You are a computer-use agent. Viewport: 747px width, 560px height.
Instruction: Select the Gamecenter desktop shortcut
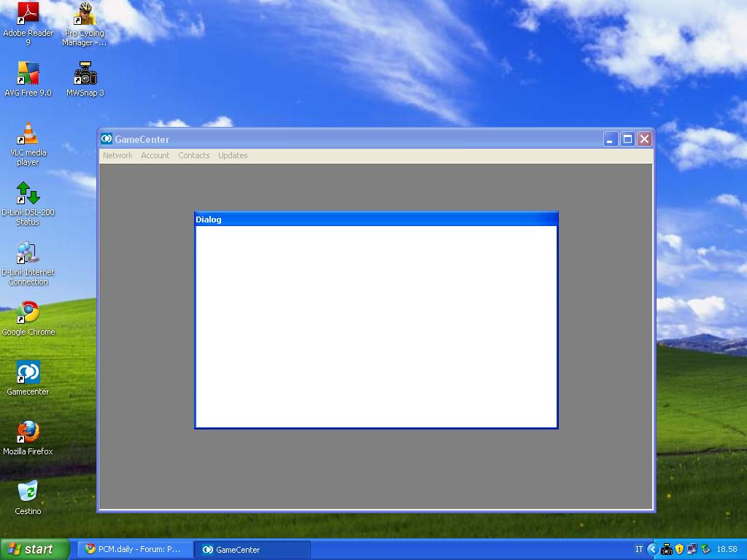(x=28, y=373)
